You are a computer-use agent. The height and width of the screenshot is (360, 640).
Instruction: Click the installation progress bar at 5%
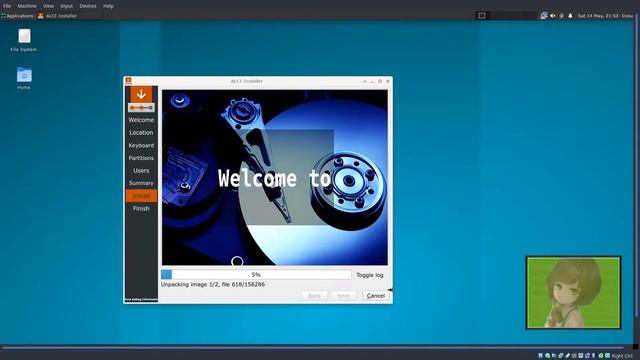tap(256, 275)
